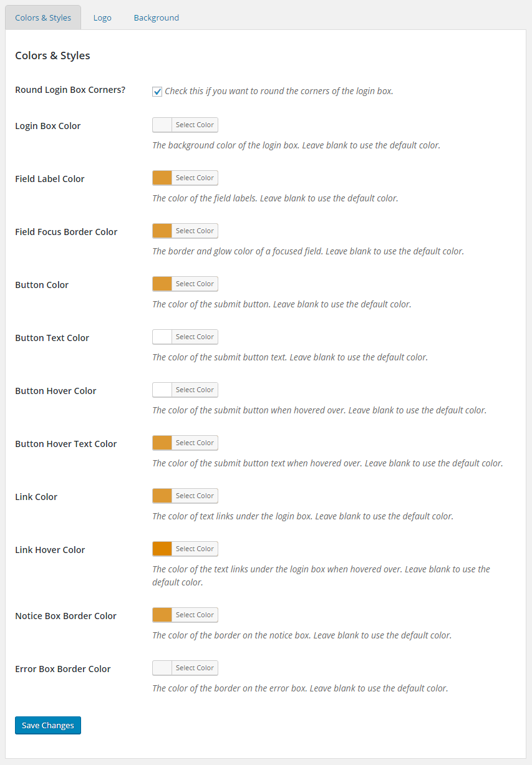Click the Notice Box Border Color swatch
The image size is (532, 765).
[x=162, y=615]
